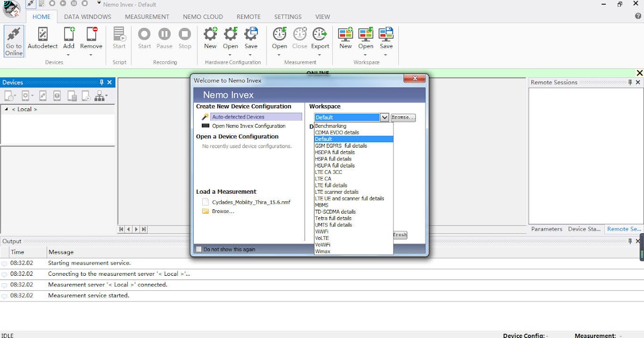Click the first Devices panel toolbar icon
This screenshot has width=644, height=338.
point(10,96)
